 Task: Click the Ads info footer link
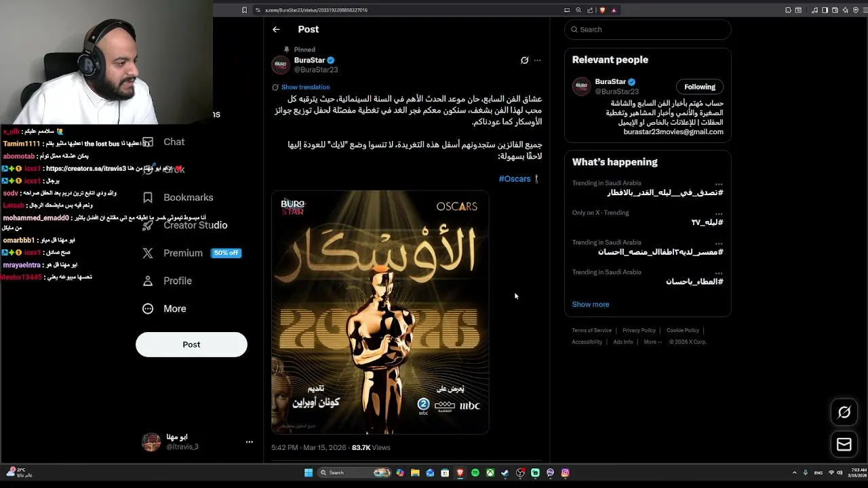[623, 342]
